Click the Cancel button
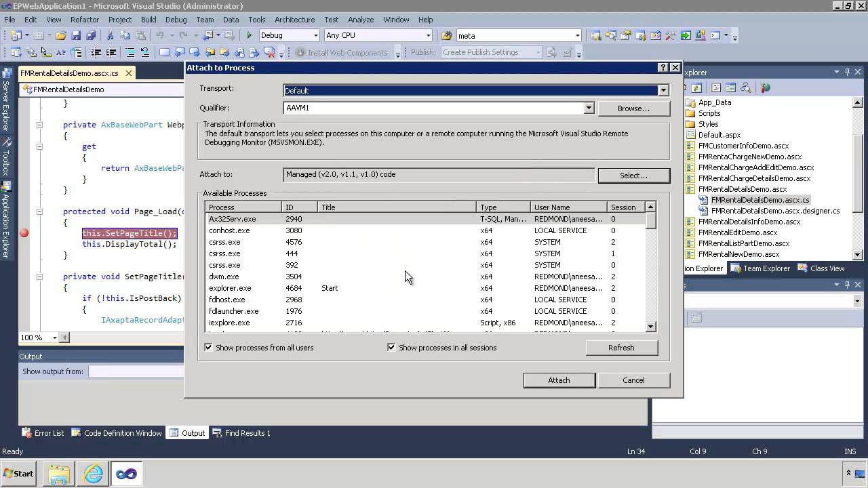The height and width of the screenshot is (488, 868). [x=633, y=380]
